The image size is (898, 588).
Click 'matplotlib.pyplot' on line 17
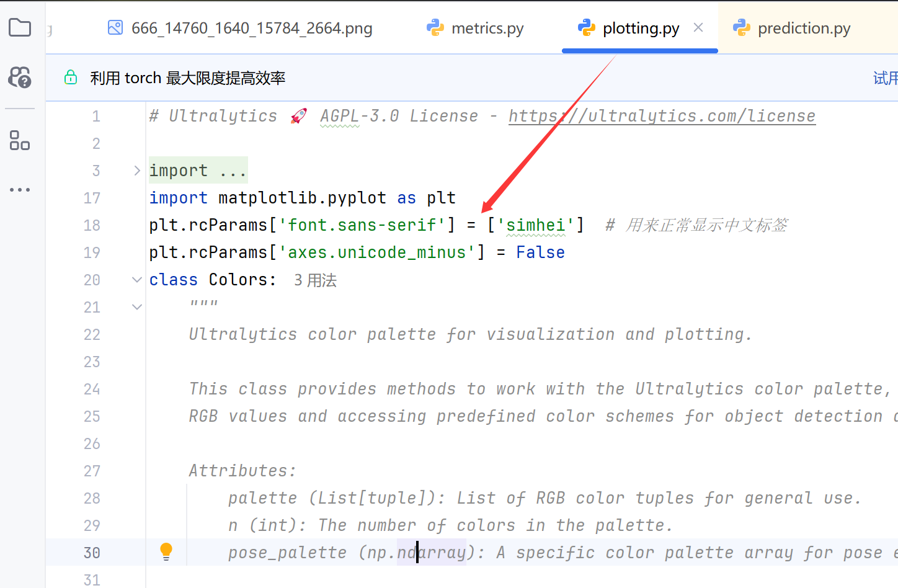(303, 198)
